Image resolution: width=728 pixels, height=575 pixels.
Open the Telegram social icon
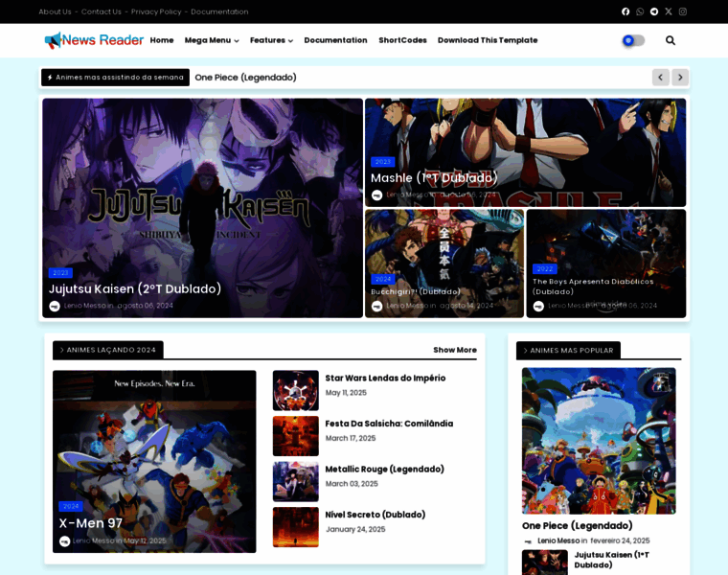pos(654,11)
